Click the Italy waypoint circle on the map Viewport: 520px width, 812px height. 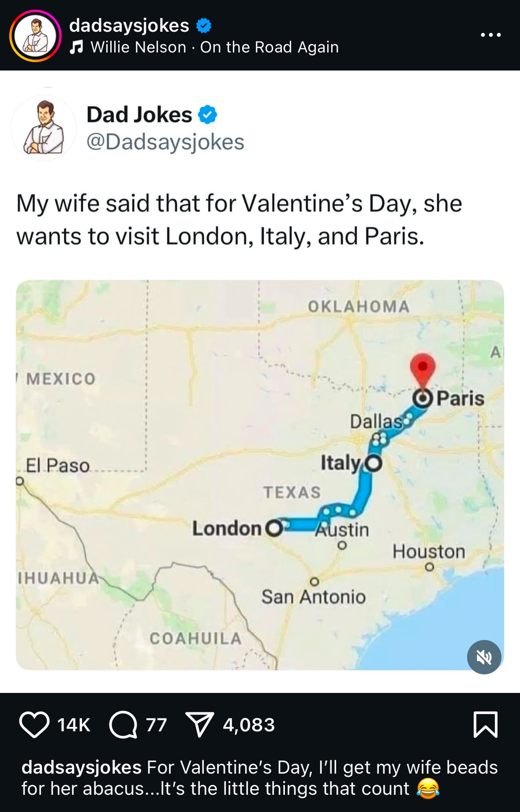374,464
